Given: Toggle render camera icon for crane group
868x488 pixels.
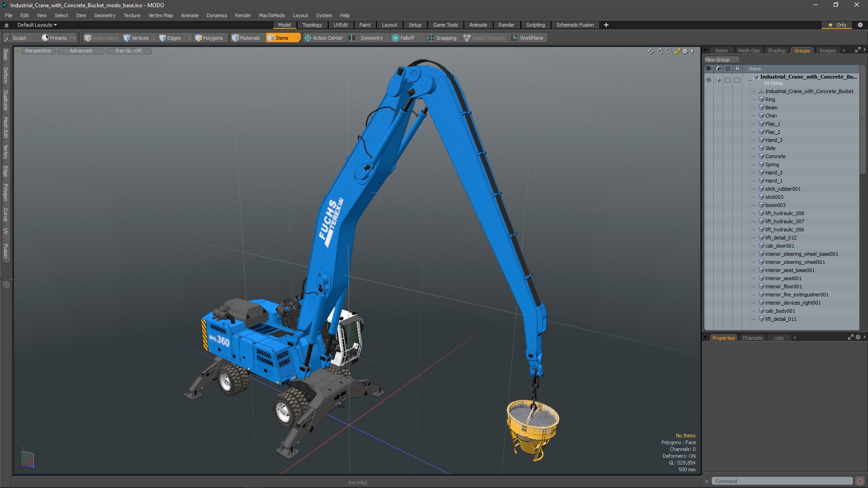Looking at the screenshot, I should 718,80.
